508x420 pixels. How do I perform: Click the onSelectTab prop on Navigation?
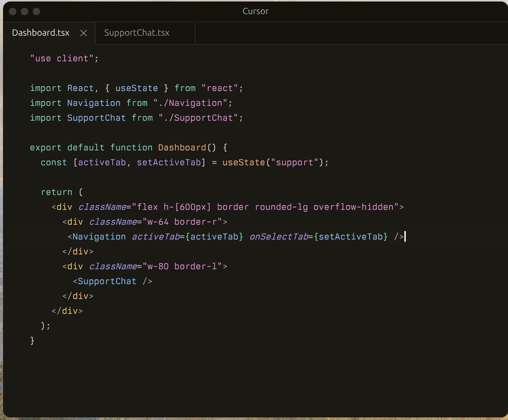coord(278,237)
